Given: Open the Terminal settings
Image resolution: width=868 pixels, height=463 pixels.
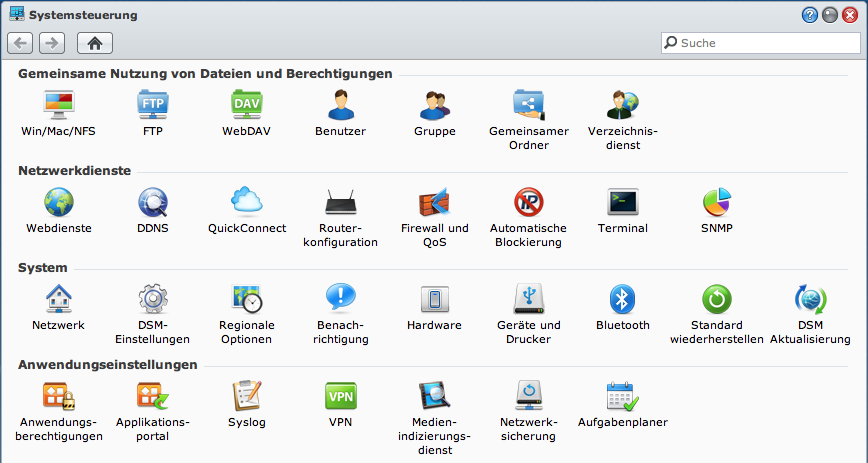Looking at the screenshot, I should [x=623, y=202].
